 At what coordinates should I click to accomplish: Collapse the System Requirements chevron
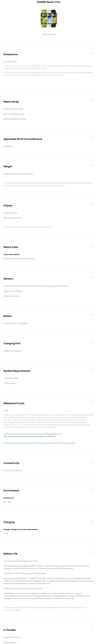pos(93,369)
